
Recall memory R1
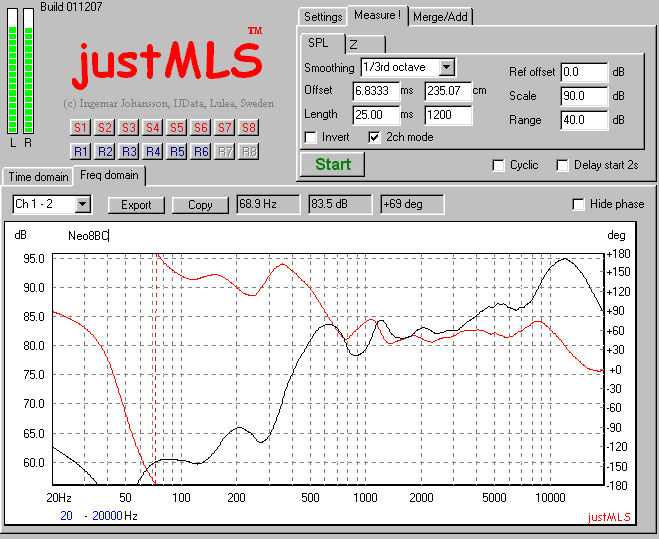pos(80,151)
